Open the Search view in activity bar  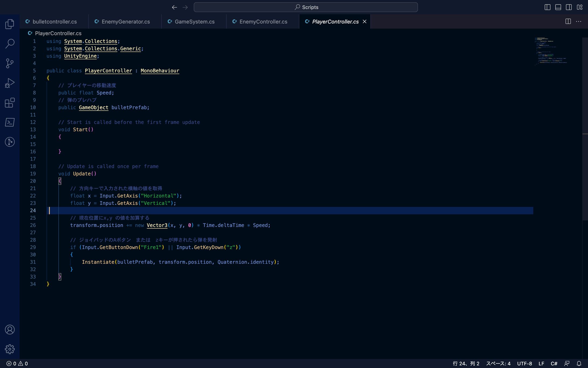10,43
